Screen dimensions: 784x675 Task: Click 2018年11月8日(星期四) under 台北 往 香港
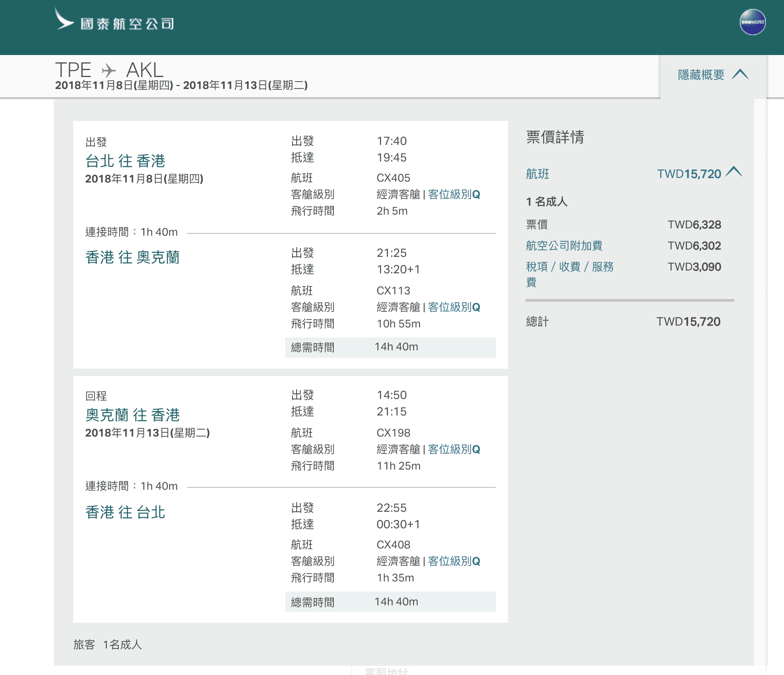pyautogui.click(x=144, y=179)
